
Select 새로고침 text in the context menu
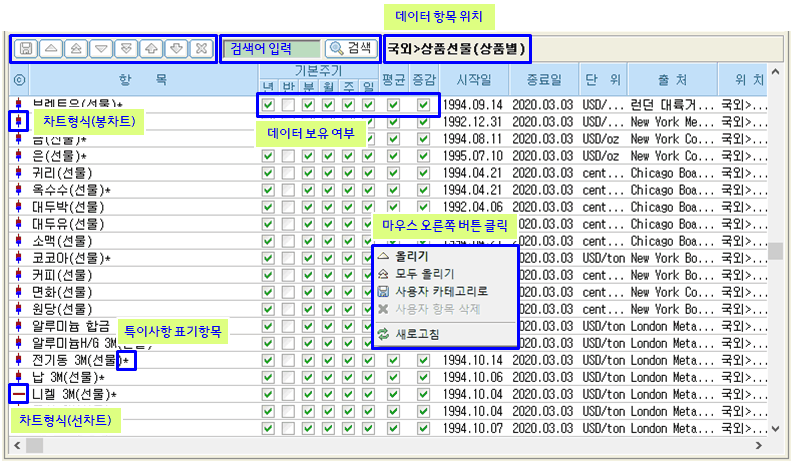pyautogui.click(x=417, y=334)
